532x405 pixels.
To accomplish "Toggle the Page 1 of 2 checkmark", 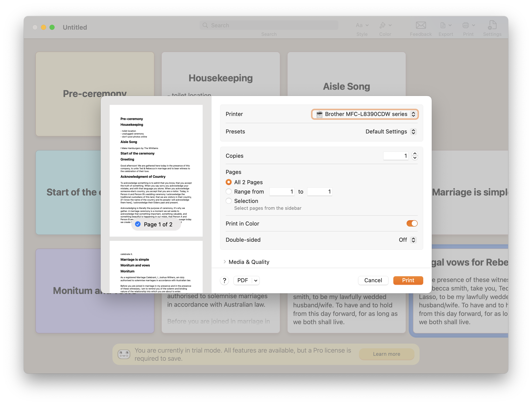I will 138,224.
